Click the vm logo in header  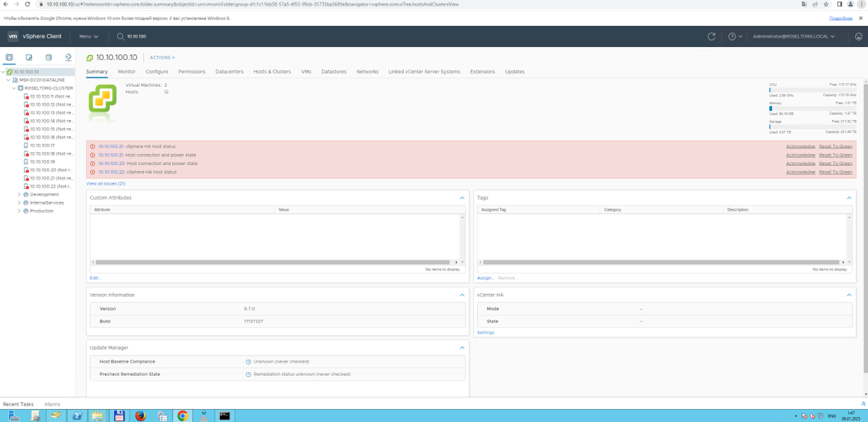13,36
